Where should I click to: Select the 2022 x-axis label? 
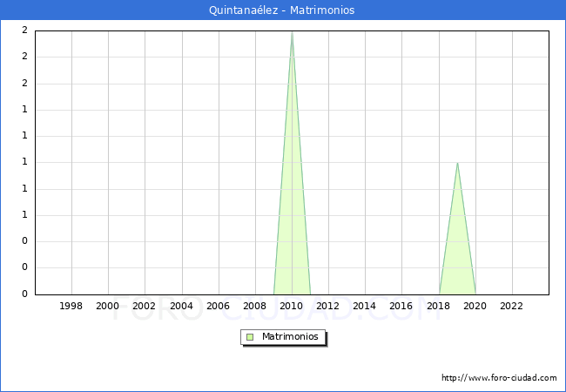(511, 306)
